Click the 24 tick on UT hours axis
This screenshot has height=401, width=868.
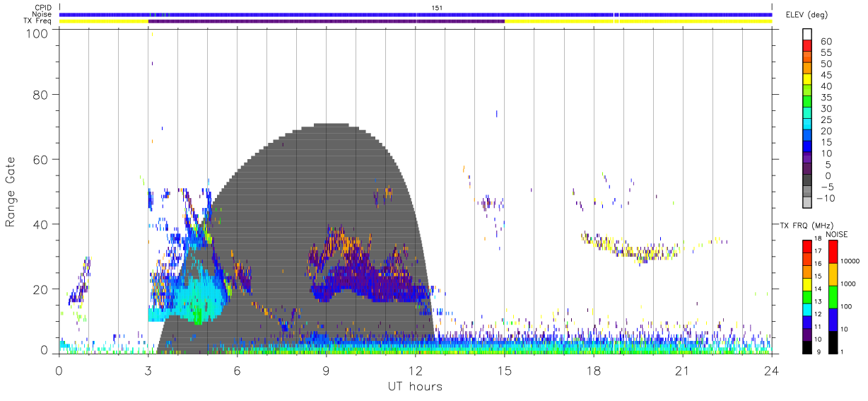(771, 371)
